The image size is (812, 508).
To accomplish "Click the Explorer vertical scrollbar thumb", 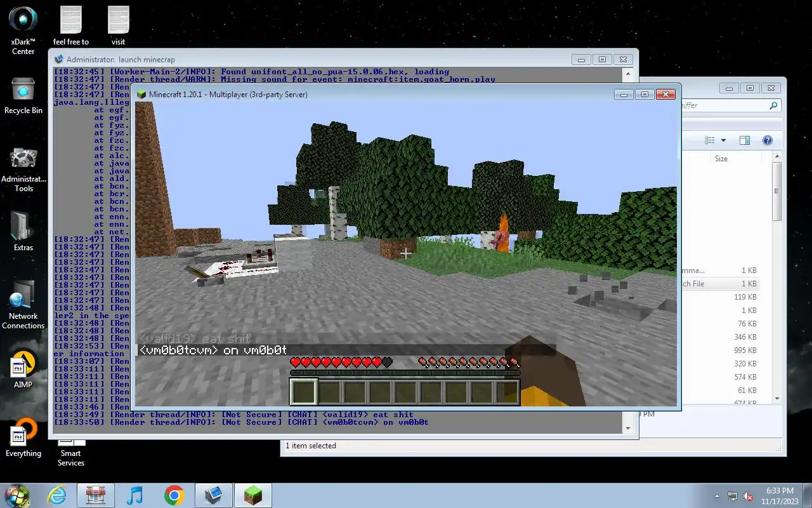I will coord(776,192).
